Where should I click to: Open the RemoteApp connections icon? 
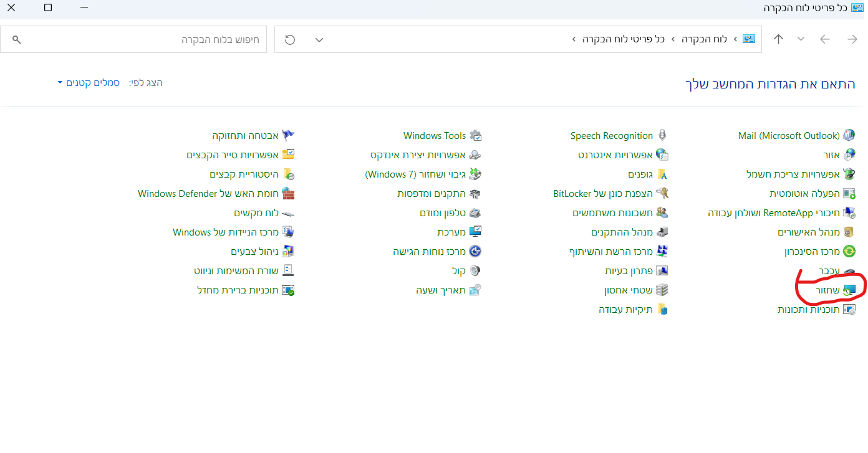(849, 213)
